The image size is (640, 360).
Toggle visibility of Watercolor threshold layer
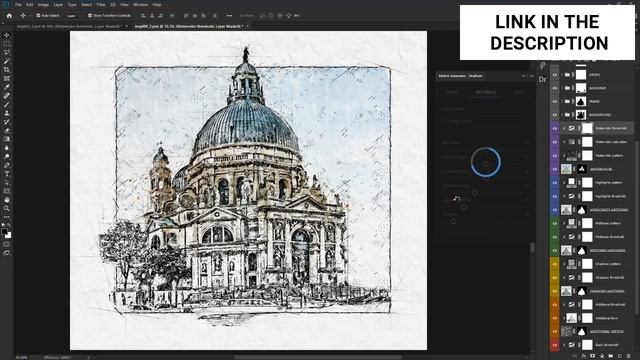pyautogui.click(x=554, y=128)
